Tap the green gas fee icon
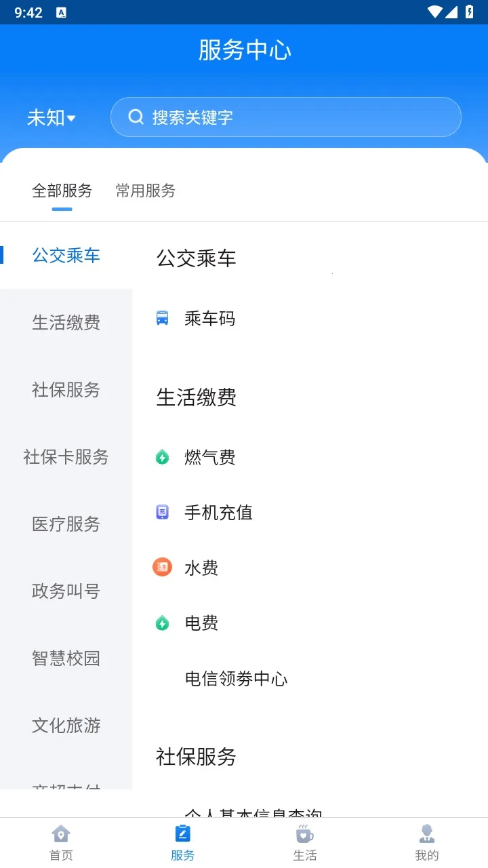The width and height of the screenshot is (488, 868). (163, 458)
